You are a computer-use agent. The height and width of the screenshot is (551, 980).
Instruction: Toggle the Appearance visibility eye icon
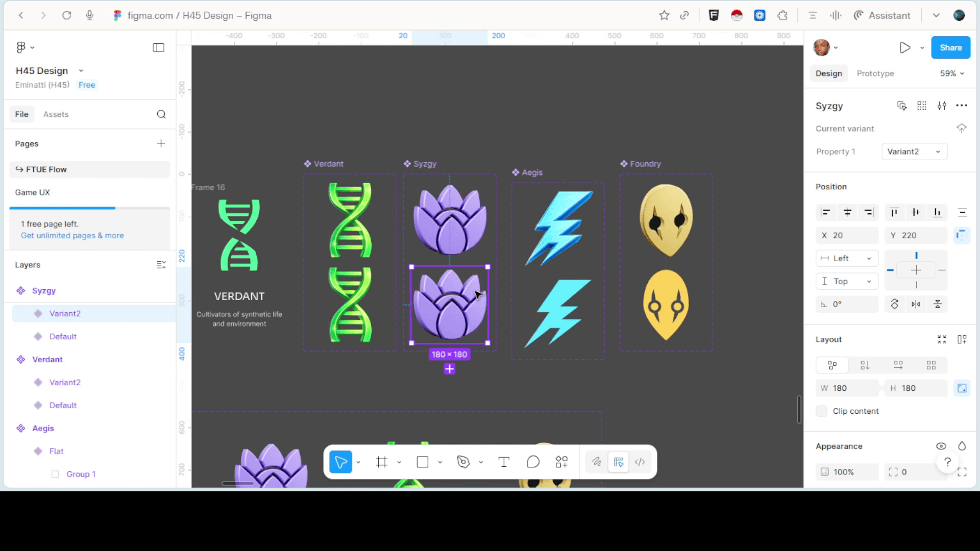(x=941, y=446)
